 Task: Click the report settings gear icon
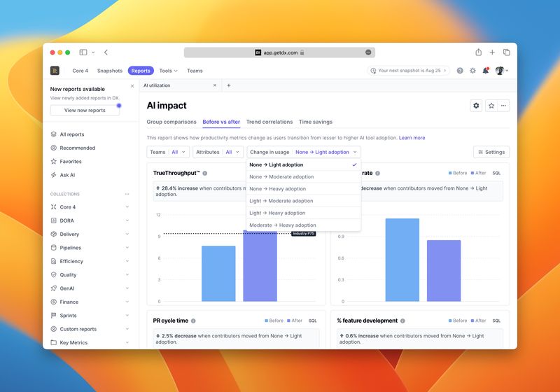477,106
